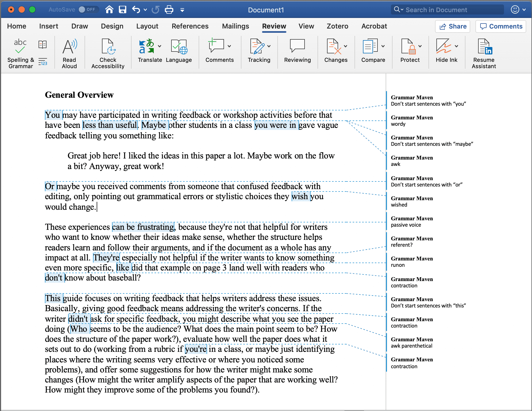
Task: Click the Share button
Action: (x=452, y=26)
